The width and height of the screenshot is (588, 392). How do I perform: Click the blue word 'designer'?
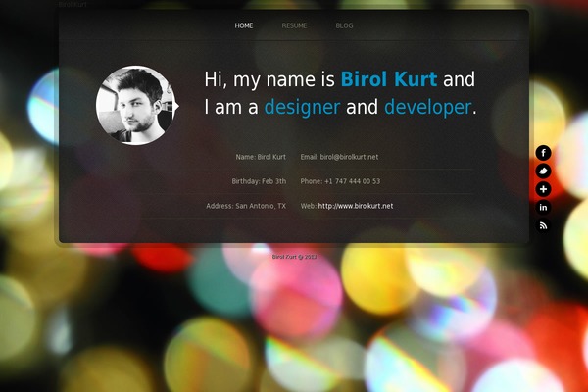point(302,107)
